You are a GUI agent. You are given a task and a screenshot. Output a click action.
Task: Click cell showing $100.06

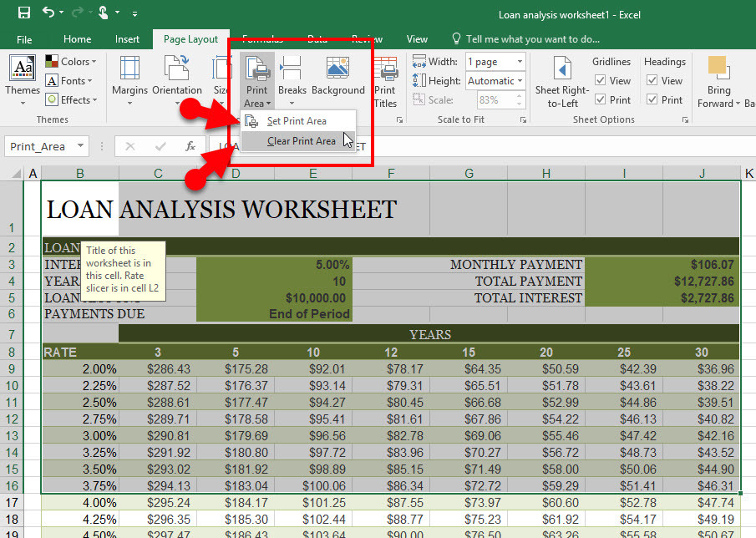[x=313, y=486]
